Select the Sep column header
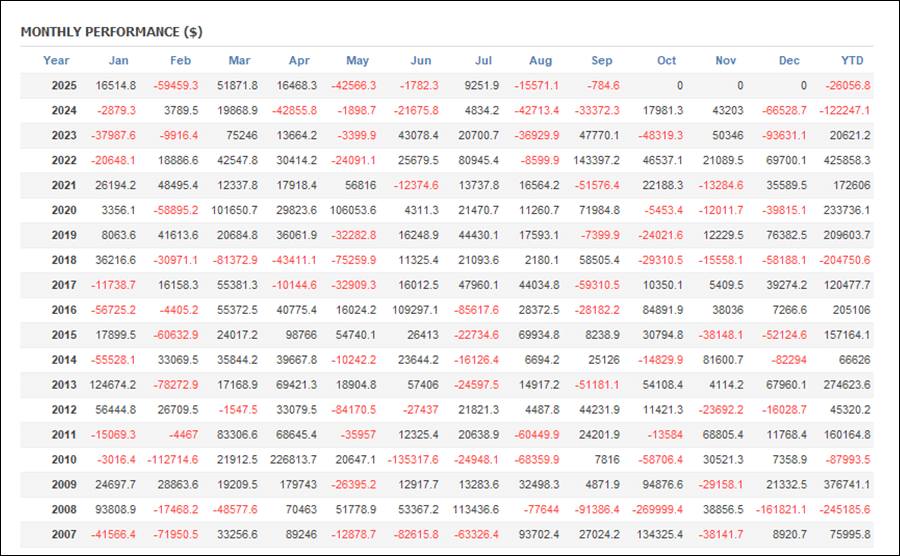Image resolution: width=900 pixels, height=556 pixels. 601,61
